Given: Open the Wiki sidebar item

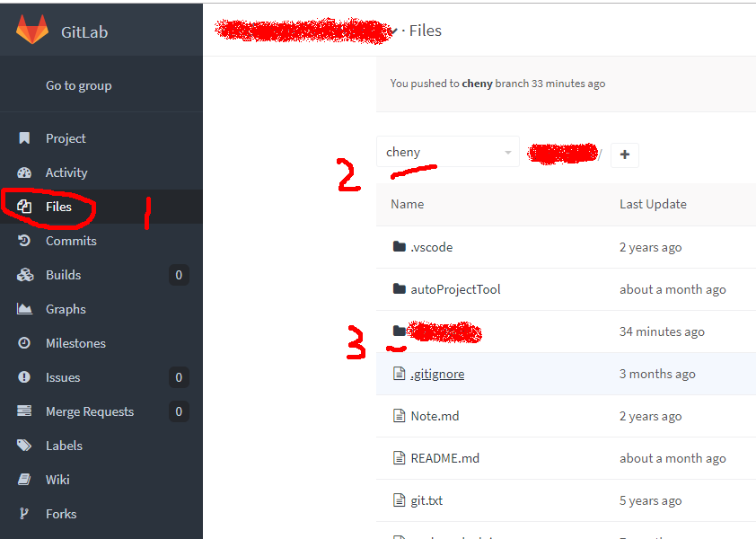Looking at the screenshot, I should pyautogui.click(x=57, y=480).
